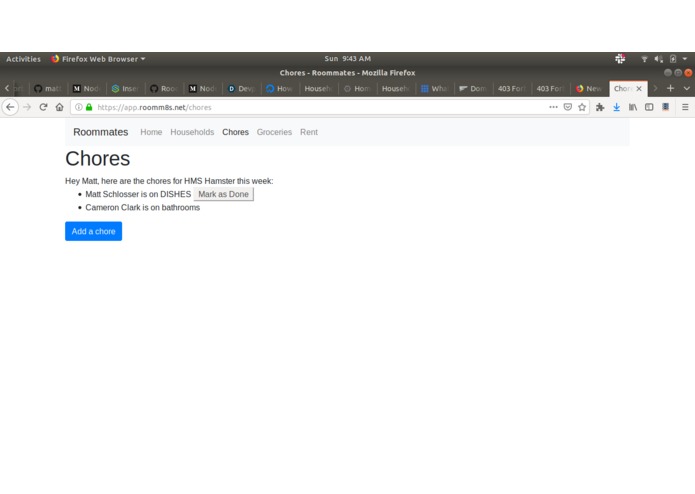Switch to the 'Inser' tab
The image size is (695, 494).
(125, 89)
